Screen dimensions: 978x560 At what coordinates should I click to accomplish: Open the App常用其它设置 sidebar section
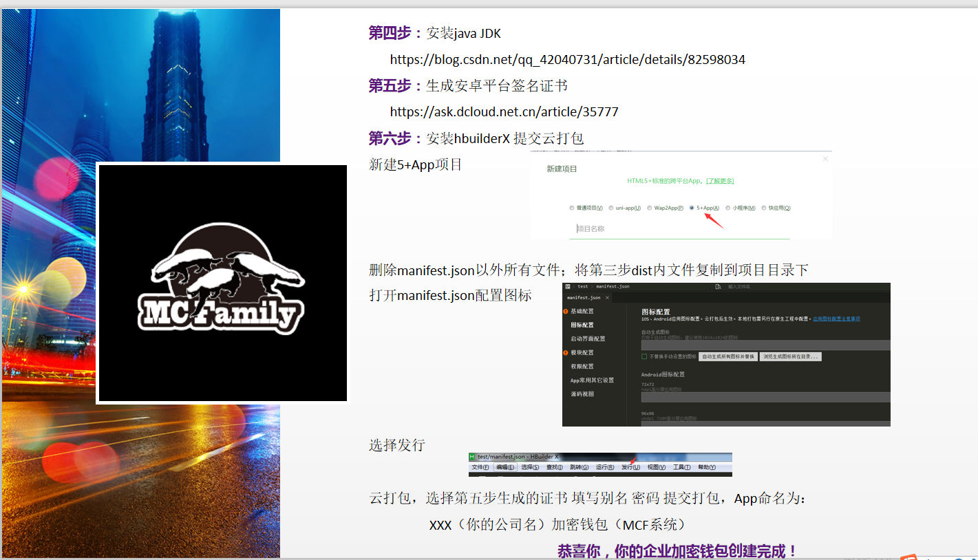(x=592, y=380)
